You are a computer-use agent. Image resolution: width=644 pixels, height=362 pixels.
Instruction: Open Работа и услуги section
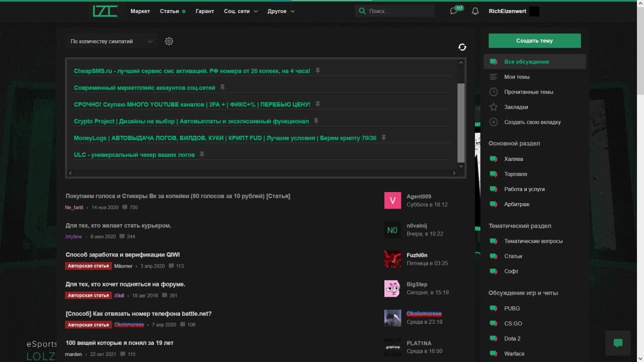[x=524, y=189]
